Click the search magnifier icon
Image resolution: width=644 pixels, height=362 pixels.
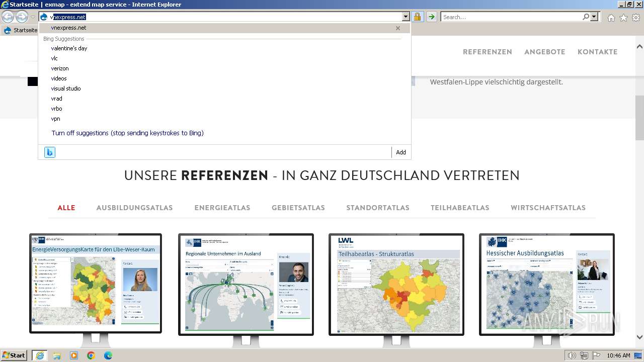pyautogui.click(x=586, y=17)
